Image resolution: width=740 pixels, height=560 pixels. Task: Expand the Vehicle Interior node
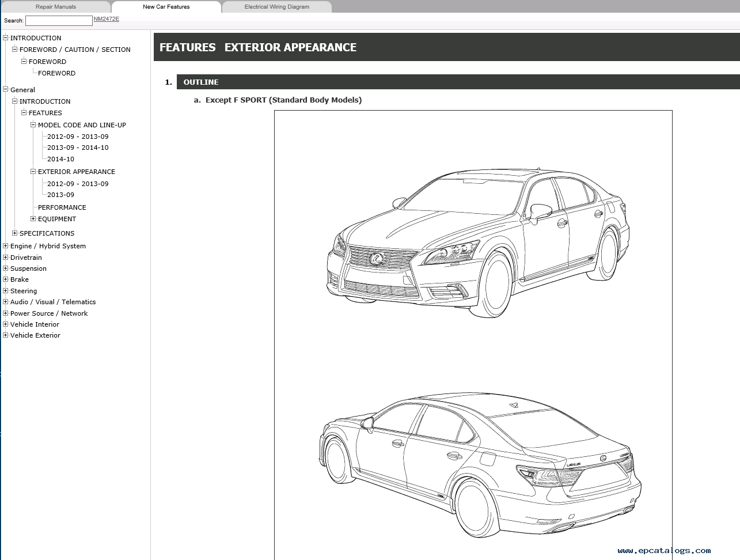(x=6, y=324)
